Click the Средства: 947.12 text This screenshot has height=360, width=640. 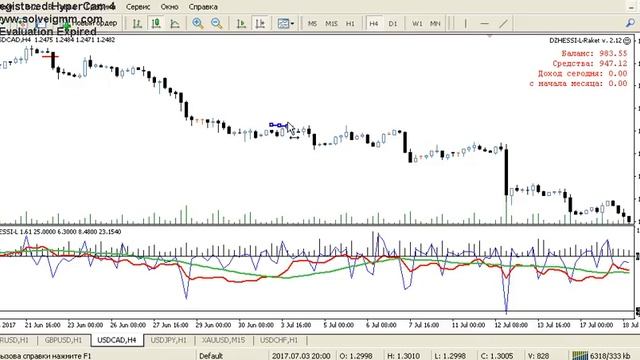pos(589,64)
